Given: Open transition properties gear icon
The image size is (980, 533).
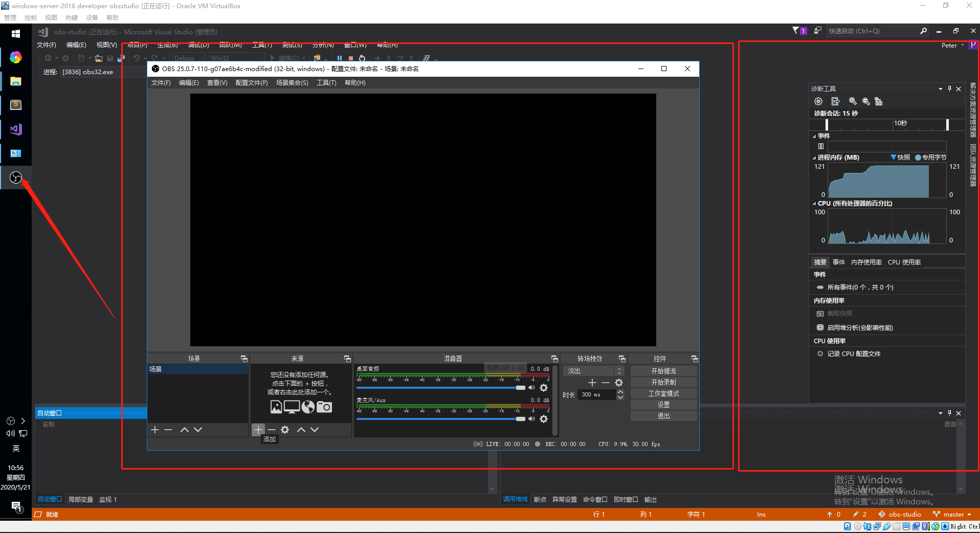Looking at the screenshot, I should (619, 383).
